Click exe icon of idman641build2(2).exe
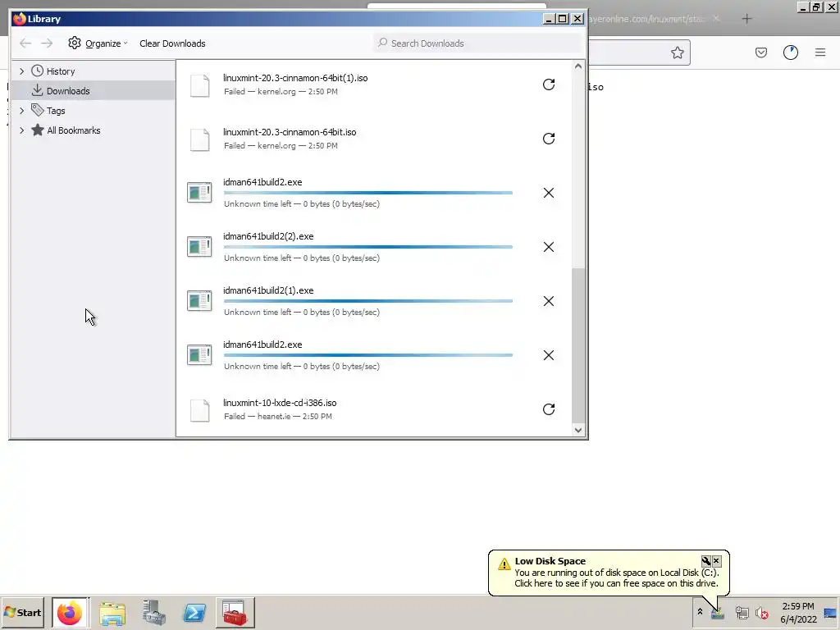This screenshot has width=840, height=630. (x=199, y=247)
